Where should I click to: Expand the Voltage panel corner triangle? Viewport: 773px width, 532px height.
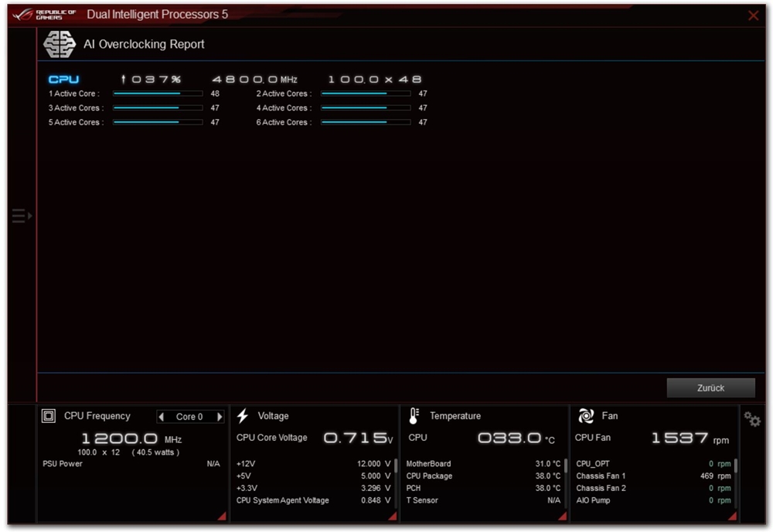tap(393, 516)
